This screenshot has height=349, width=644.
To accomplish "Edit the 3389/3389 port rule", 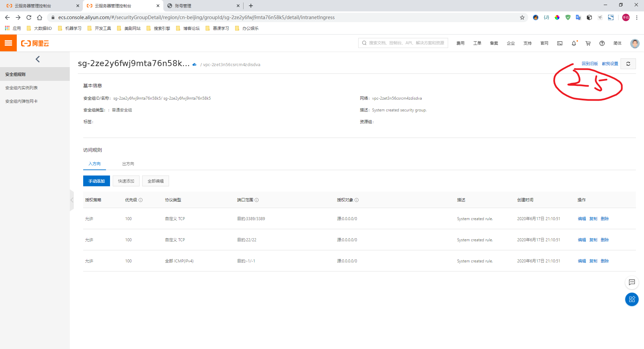I will click(x=582, y=219).
